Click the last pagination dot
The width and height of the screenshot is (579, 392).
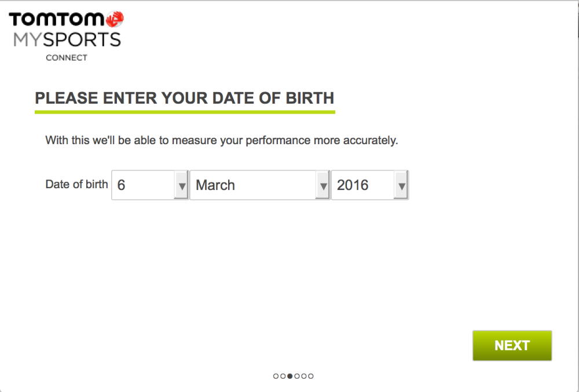coord(311,376)
